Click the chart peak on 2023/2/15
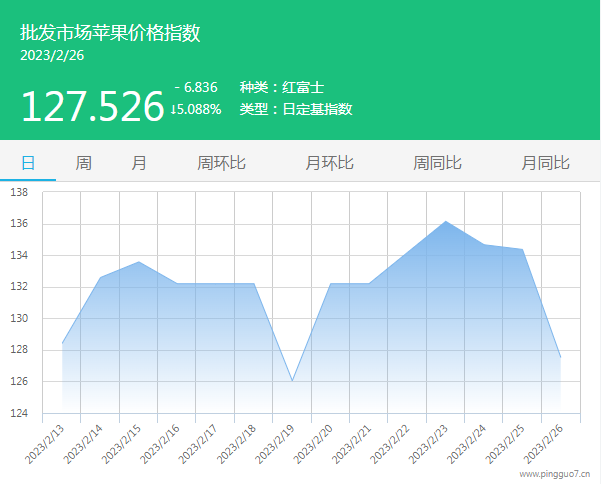 click(x=139, y=262)
